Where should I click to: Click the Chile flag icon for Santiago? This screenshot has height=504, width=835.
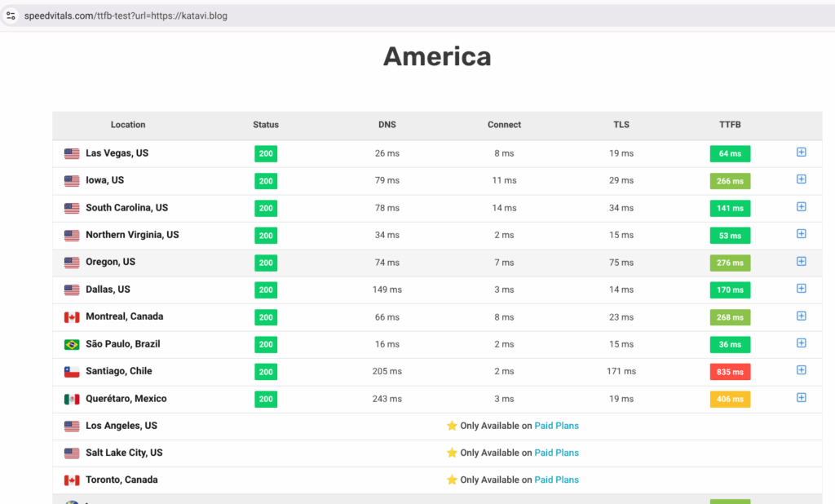click(72, 371)
